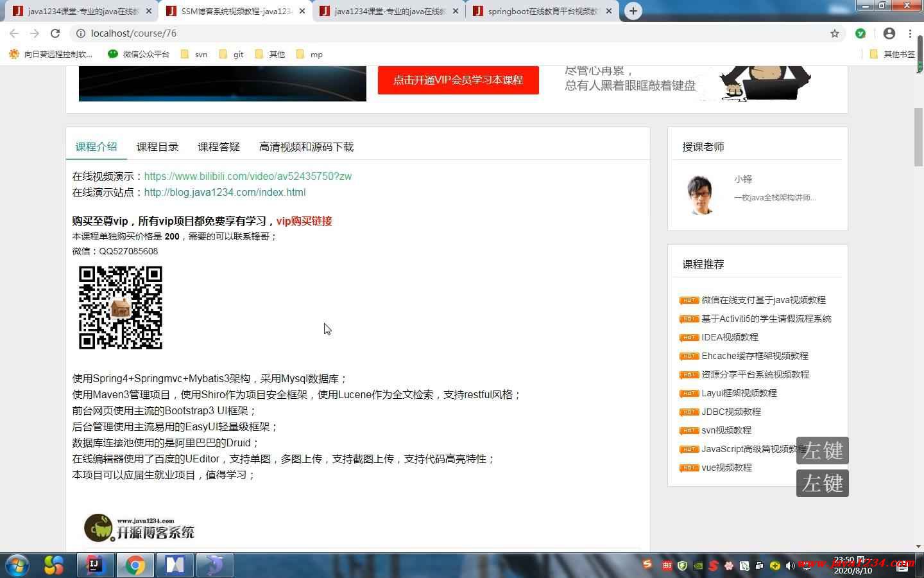
Task: Open a new tab with plus button
Action: pyautogui.click(x=633, y=11)
